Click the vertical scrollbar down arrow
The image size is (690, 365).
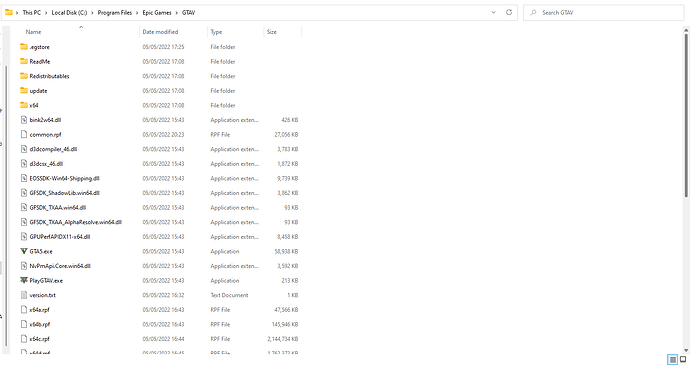pos(686,350)
